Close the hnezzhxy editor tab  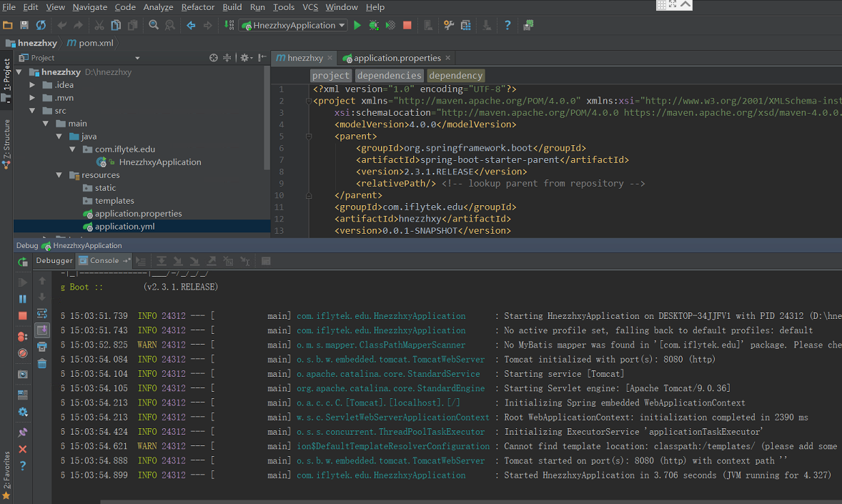(330, 58)
